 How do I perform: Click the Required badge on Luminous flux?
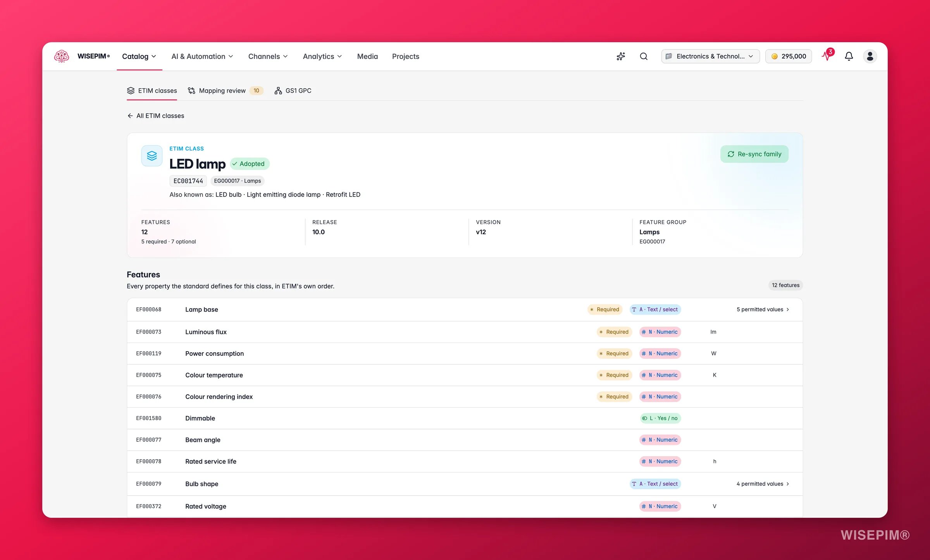(x=614, y=332)
